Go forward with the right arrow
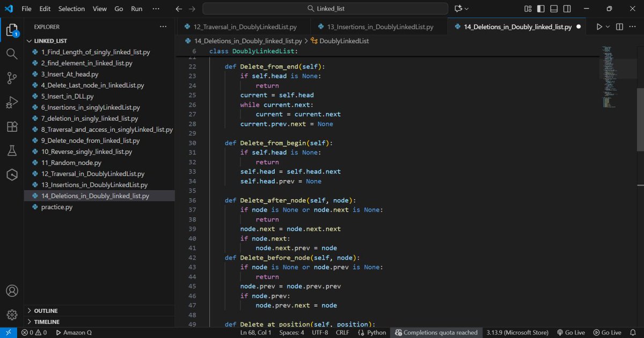This screenshot has width=644, height=338. coord(192,9)
